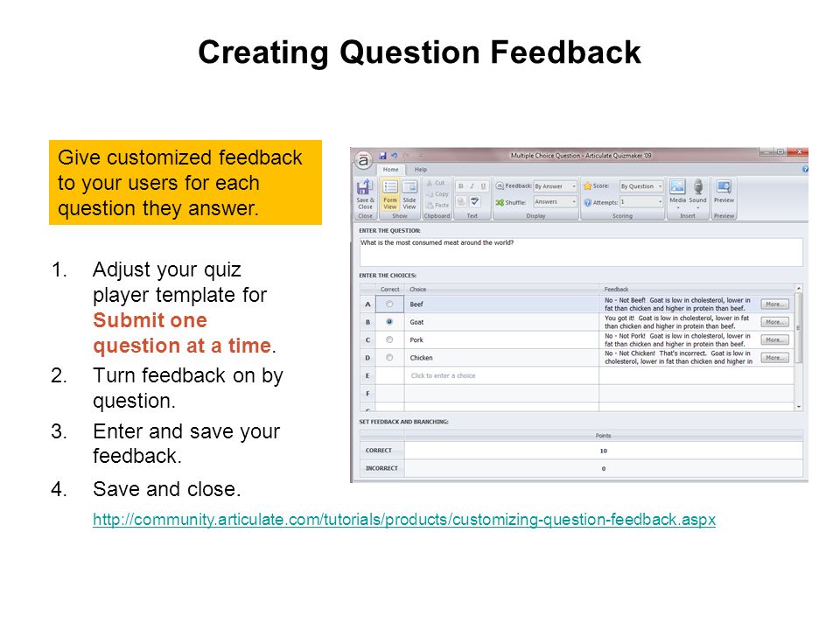The image size is (840, 630).
Task: Click the grayed hyperlink icon in Text group
Action: click(461, 201)
